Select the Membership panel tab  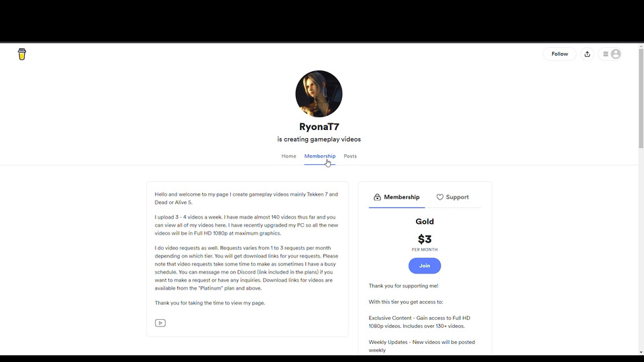point(396,197)
